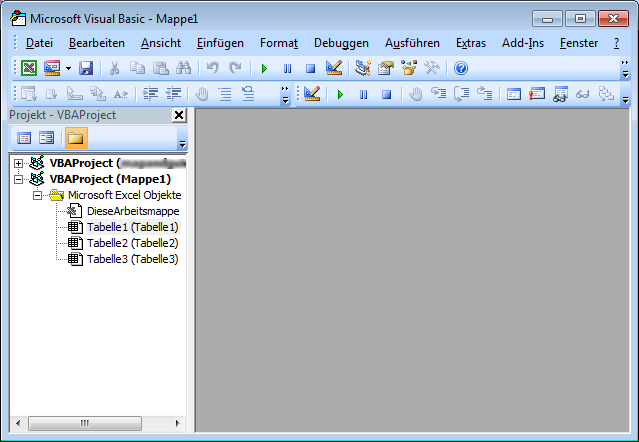Toggle Folders button in Project panel
This screenshot has width=639, height=442.
coord(76,138)
